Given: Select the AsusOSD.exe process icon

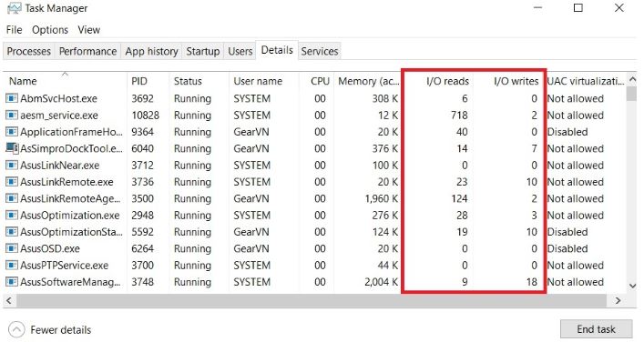Looking at the screenshot, I should [x=12, y=248].
